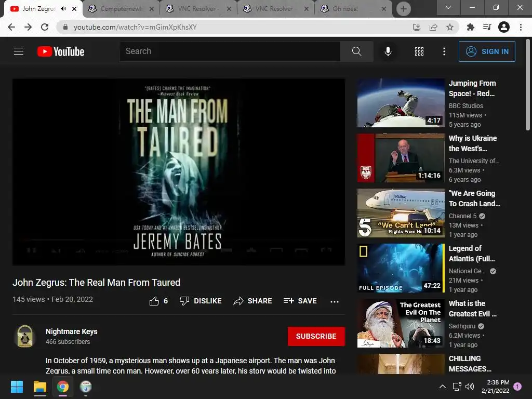The image size is (532, 399).
Task: Share the video
Action: (253, 301)
